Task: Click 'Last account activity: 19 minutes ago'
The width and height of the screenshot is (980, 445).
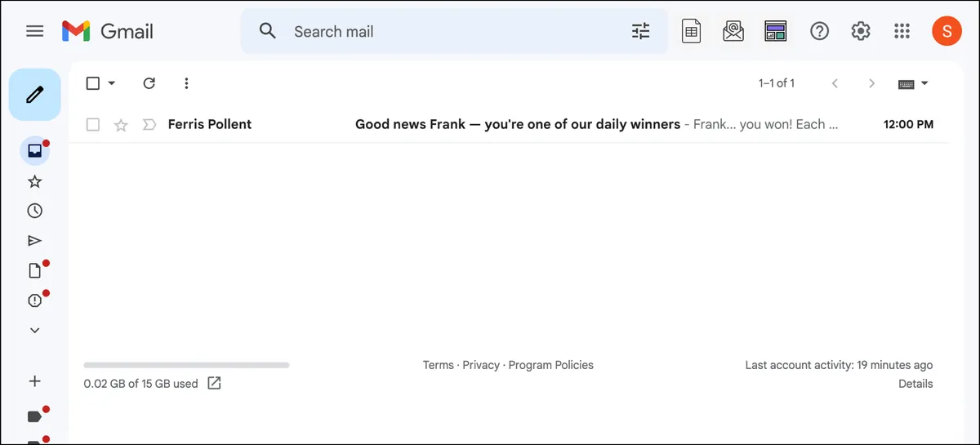Action: click(x=839, y=365)
